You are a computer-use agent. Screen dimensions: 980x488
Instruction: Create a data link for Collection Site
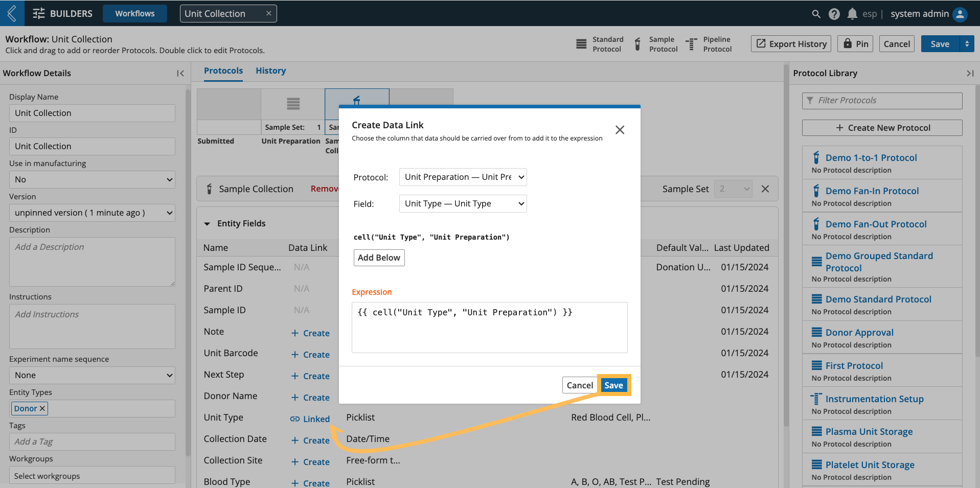click(x=310, y=462)
